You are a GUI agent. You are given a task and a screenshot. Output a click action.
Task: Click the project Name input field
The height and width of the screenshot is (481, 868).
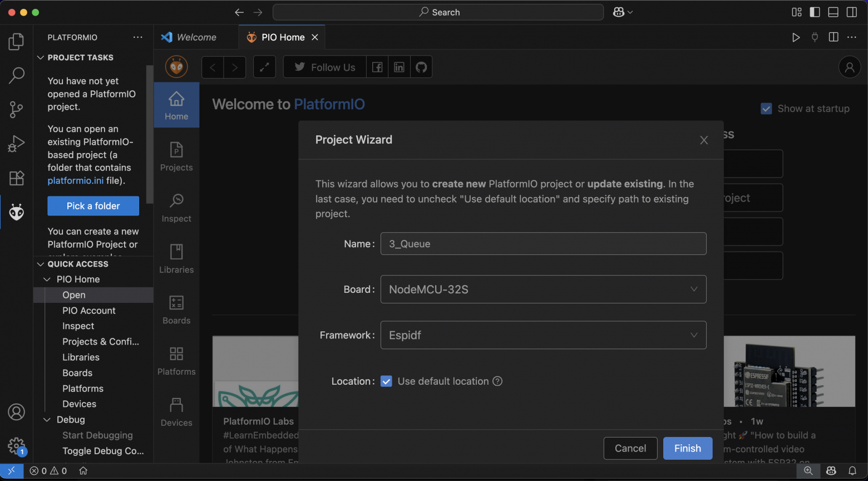coord(543,244)
